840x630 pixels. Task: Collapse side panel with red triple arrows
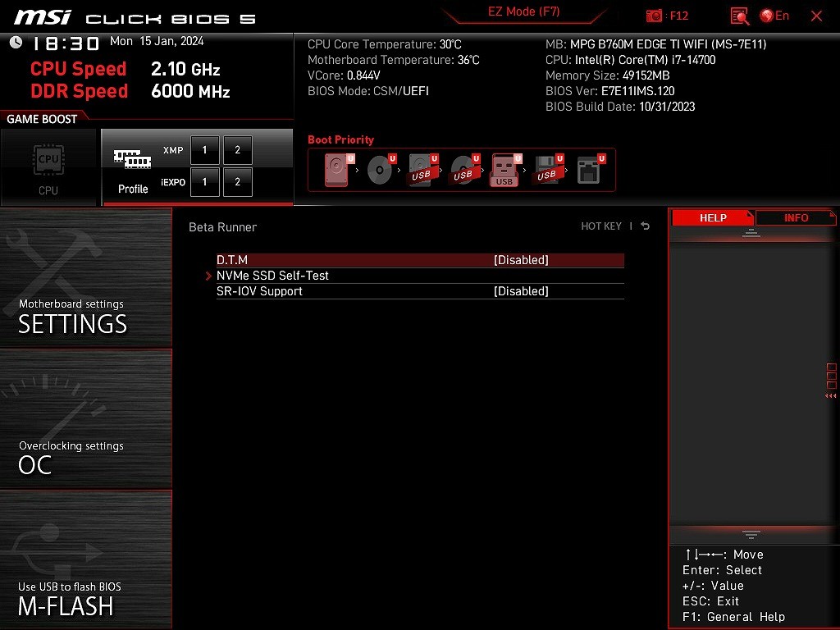(830, 396)
